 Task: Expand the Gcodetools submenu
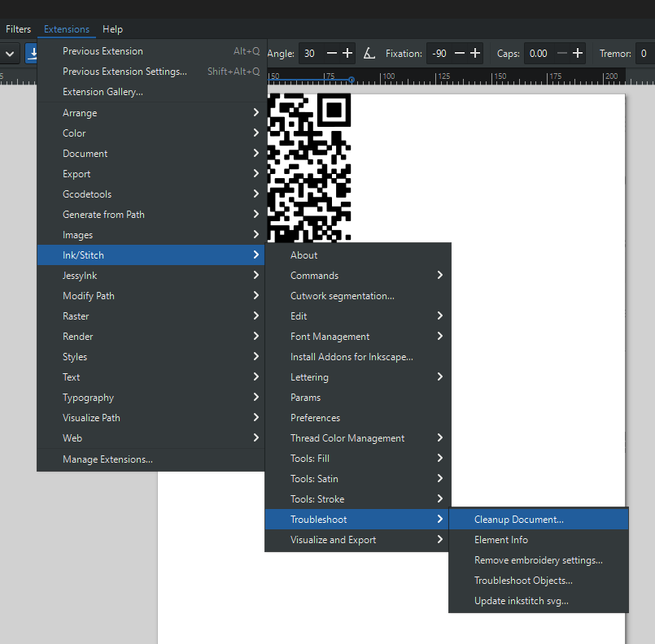coord(151,194)
